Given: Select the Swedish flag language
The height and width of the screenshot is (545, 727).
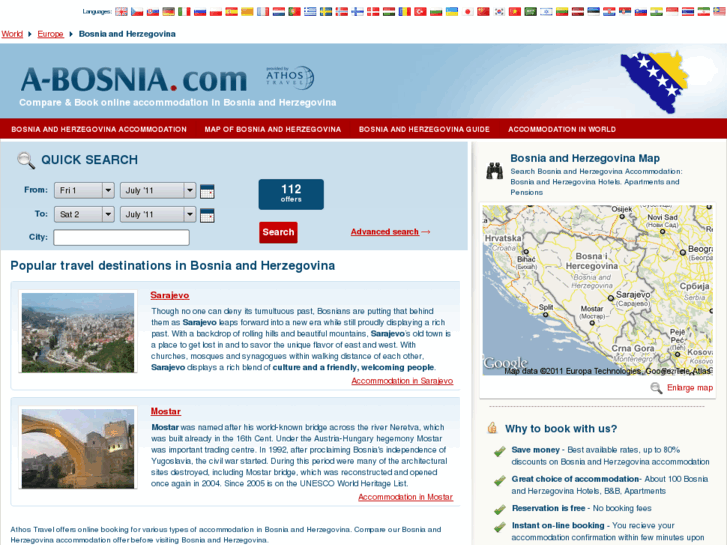Looking at the screenshot, I should 326,12.
